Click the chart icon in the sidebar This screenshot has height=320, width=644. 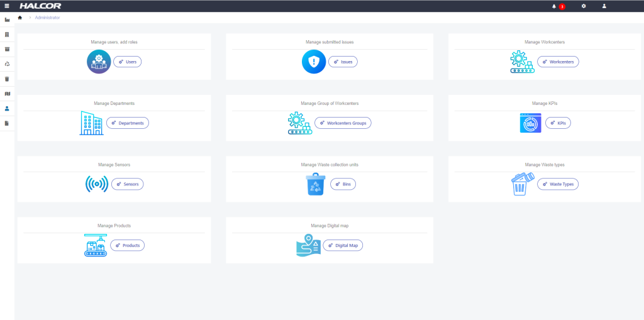(7, 19)
